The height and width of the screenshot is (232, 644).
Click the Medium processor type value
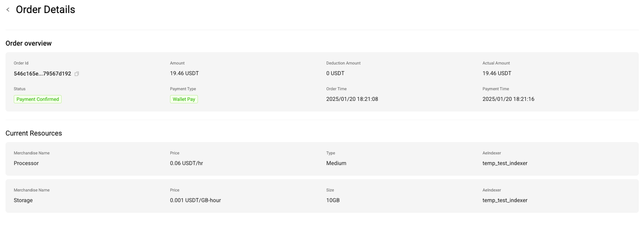click(x=336, y=163)
